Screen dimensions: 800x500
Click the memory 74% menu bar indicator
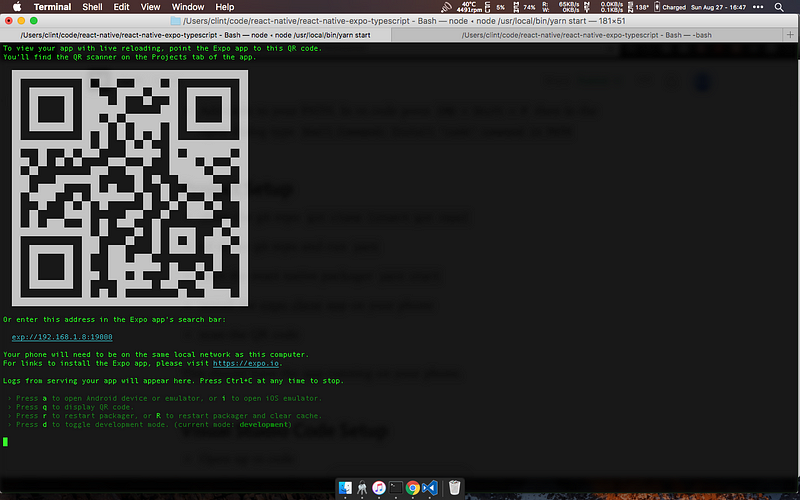524,7
